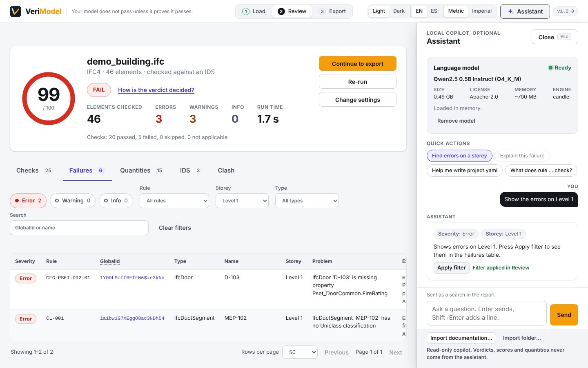Image resolution: width=588 pixels, height=368 pixels.
Task: Open the Checks tab
Action: click(x=34, y=171)
